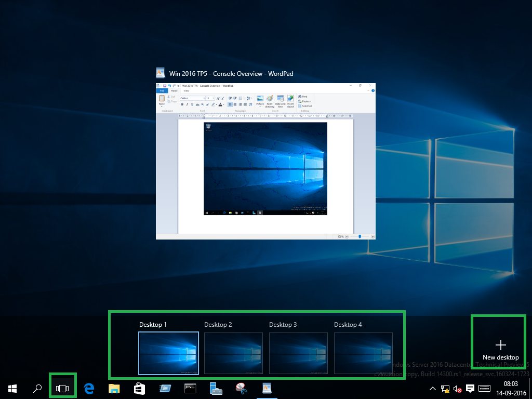The image size is (532, 399).
Task: Select the WordPad window preview
Action: pyautogui.click(x=265, y=161)
